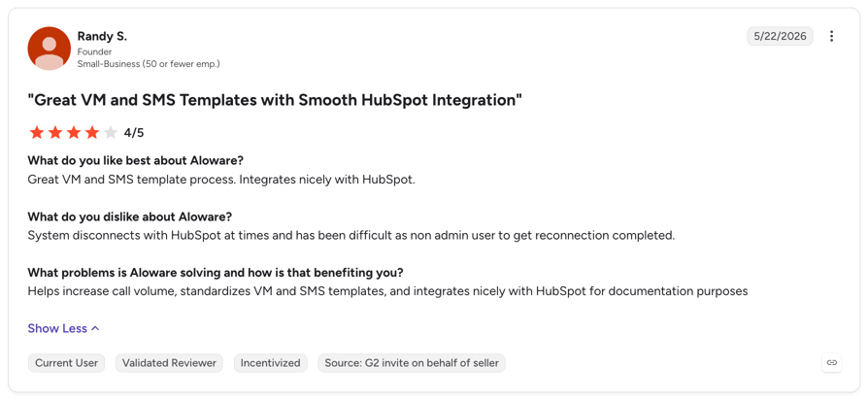868x400 pixels.
Task: Click the Small-Business company size label
Action: (149, 64)
